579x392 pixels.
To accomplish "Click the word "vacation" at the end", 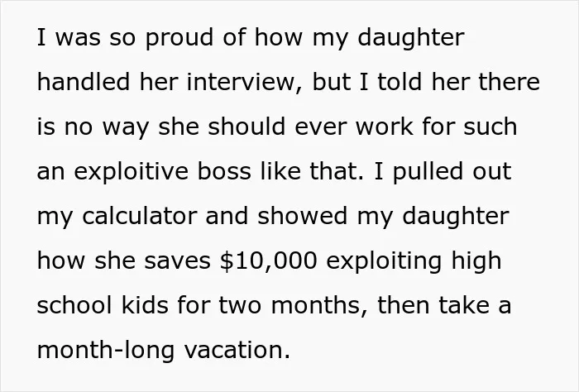I will (237, 350).
